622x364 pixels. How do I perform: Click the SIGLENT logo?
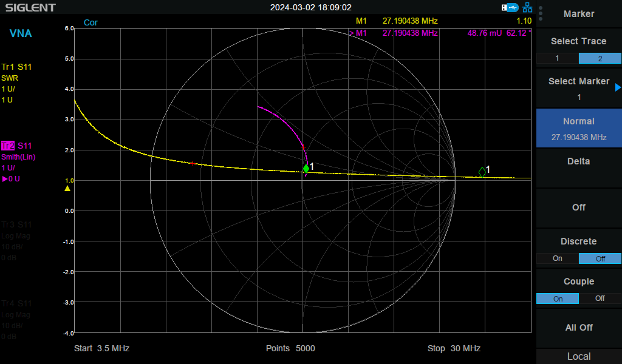(x=30, y=7)
